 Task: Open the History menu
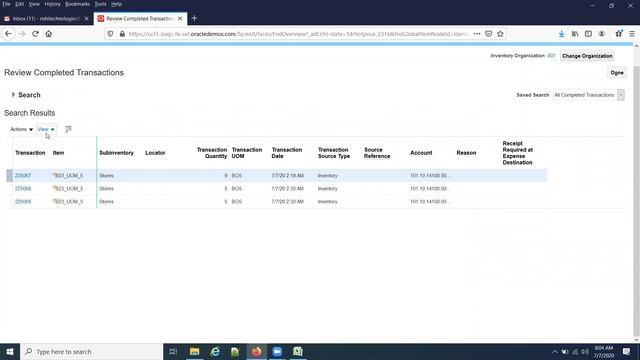(x=52, y=4)
